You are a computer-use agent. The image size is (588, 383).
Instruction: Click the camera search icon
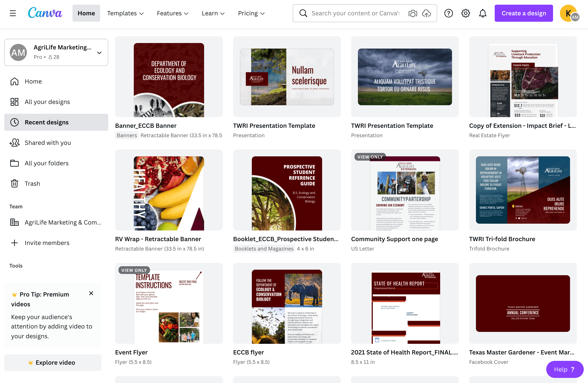click(x=413, y=13)
